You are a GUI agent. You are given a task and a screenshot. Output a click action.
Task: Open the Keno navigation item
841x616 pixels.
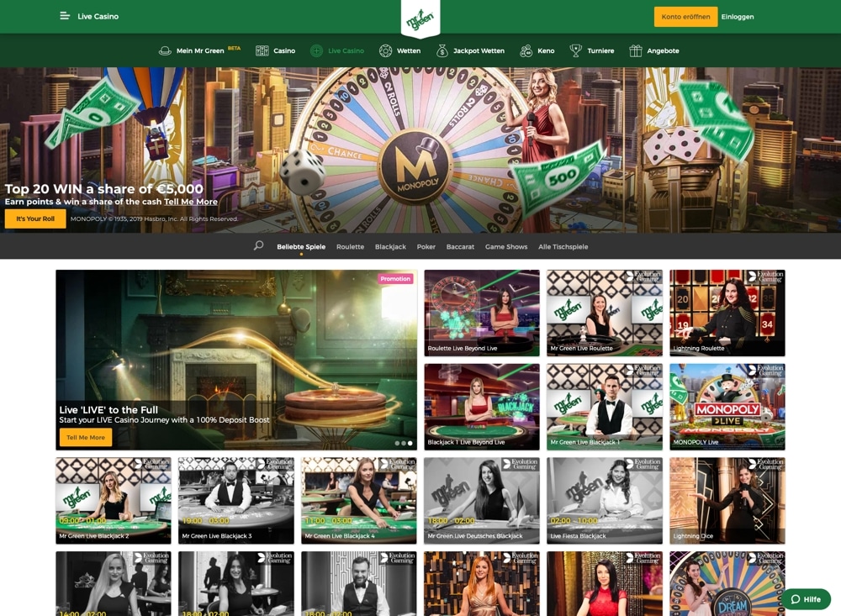pos(546,51)
